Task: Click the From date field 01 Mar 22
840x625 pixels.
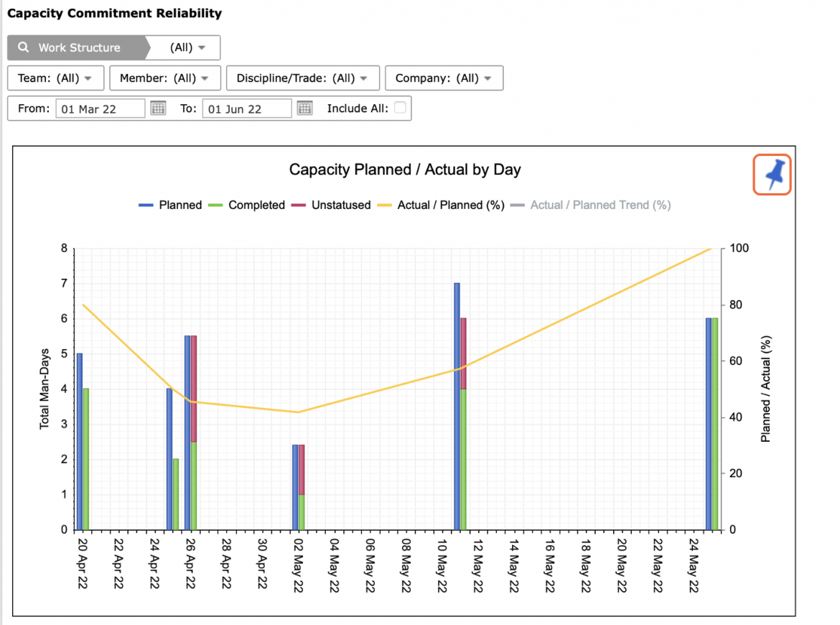Action: click(101, 108)
